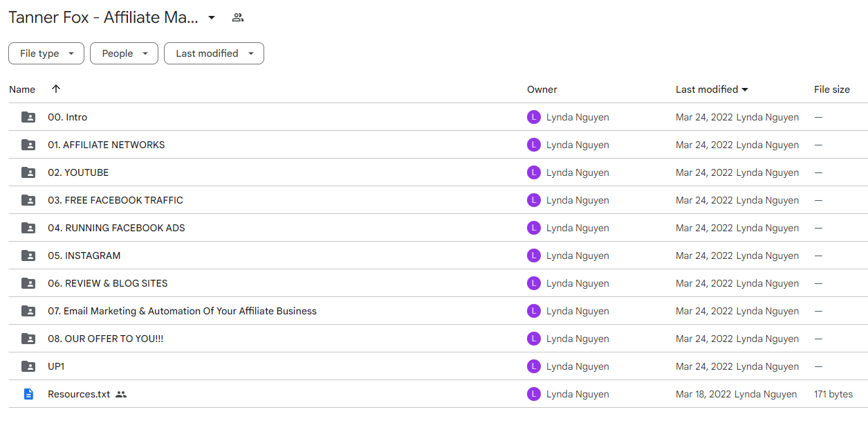Click owner avatar in UP1 row

(533, 366)
